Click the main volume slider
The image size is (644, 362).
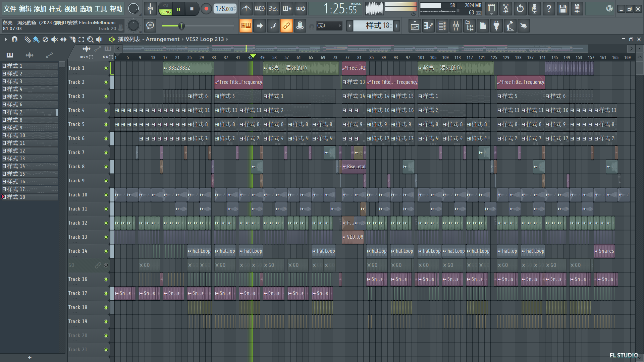pos(198,26)
